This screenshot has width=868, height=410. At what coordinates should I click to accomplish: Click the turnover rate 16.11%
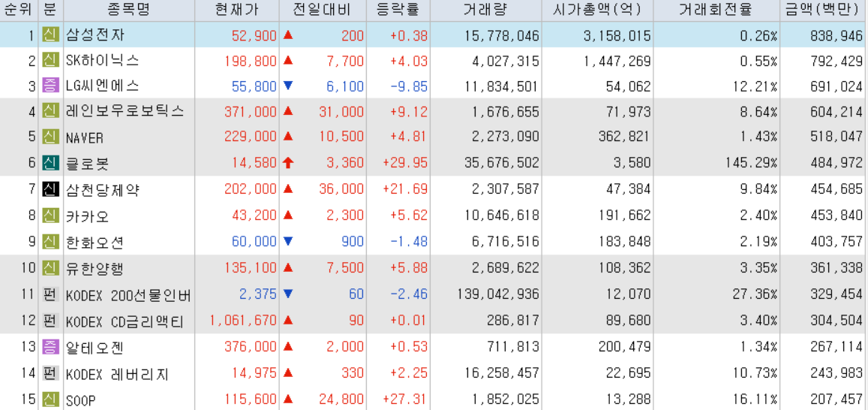pyautogui.click(x=753, y=399)
